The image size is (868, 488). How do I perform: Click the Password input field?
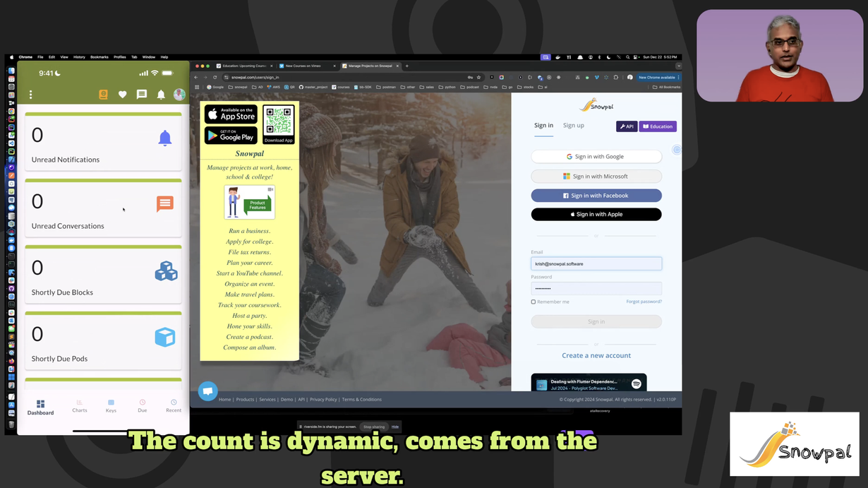596,288
